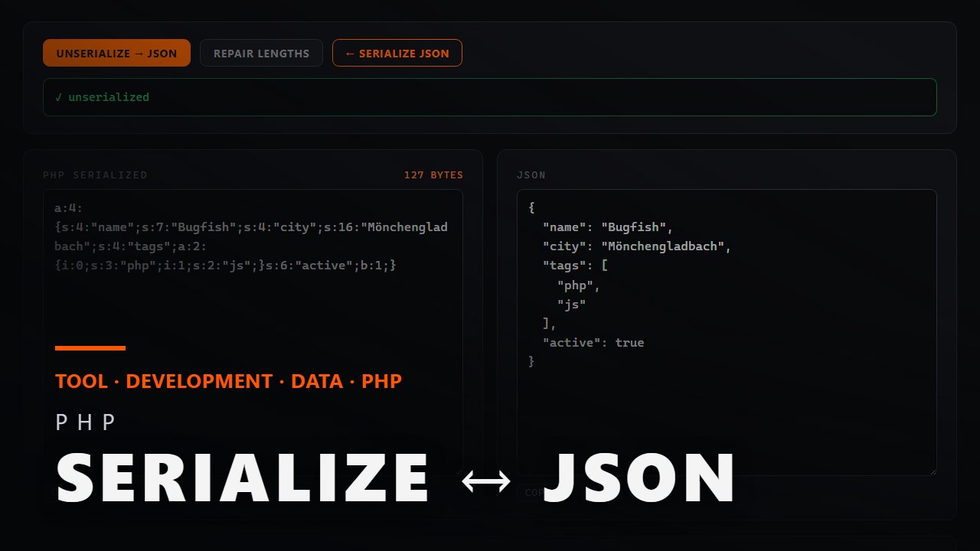Click the 'PHP SERIALIZED' panel label

tap(95, 175)
